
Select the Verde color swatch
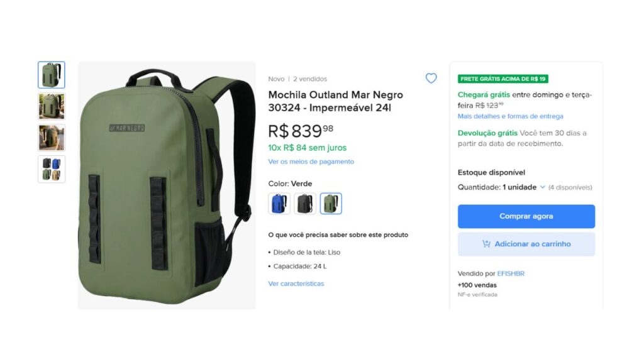331,203
